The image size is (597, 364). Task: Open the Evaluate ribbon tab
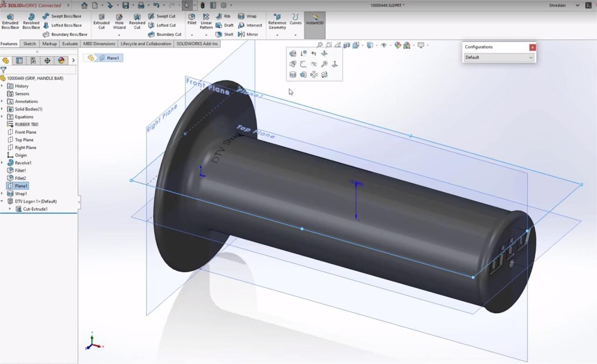(70, 43)
